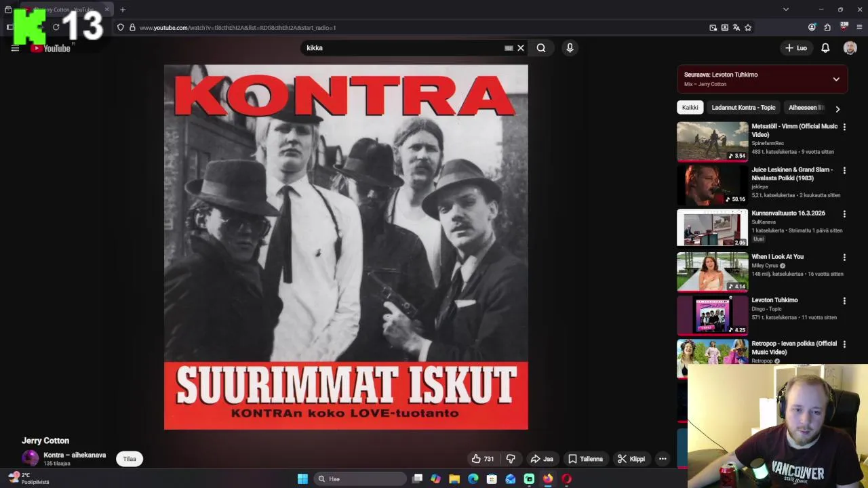
Task: Select the Aiheeseen liittyvät chip
Action: coord(806,108)
